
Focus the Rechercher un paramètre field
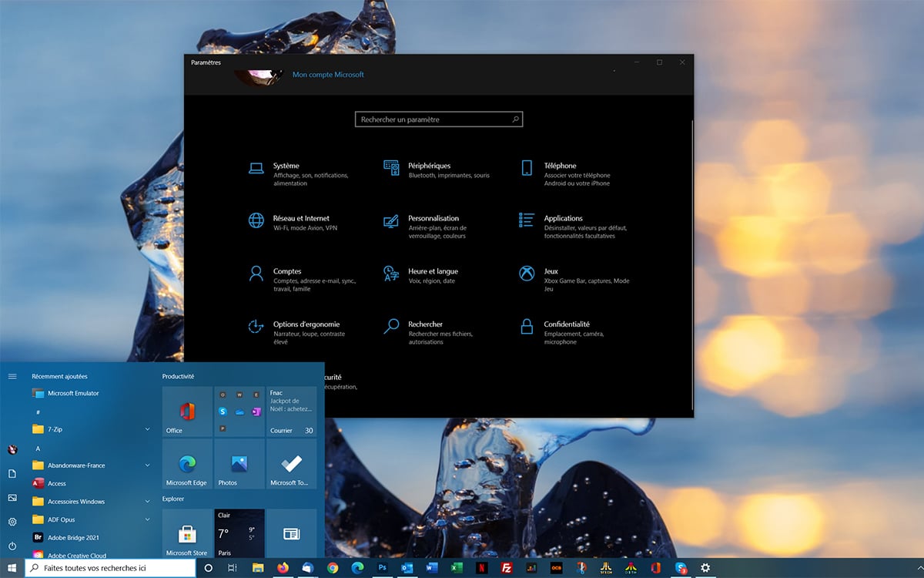[439, 119]
